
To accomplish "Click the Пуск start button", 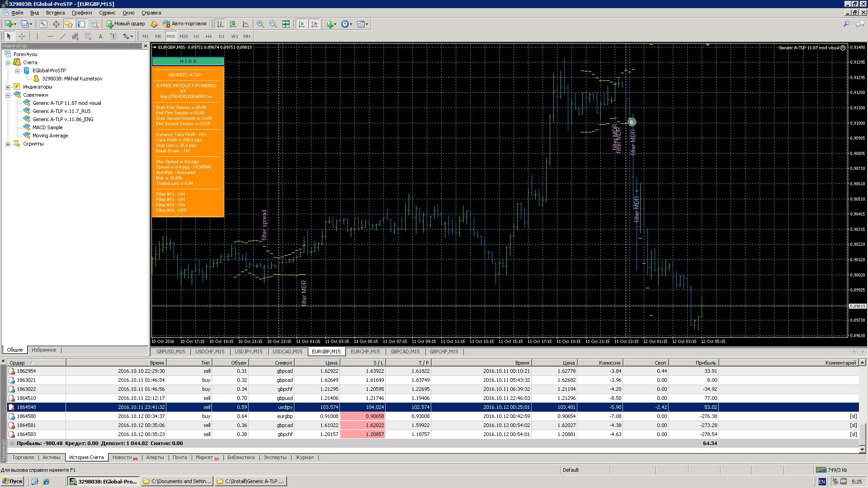I will click(x=12, y=482).
